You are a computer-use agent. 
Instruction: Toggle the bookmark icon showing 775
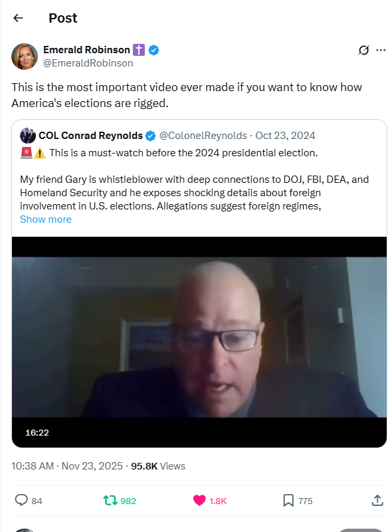click(x=288, y=501)
